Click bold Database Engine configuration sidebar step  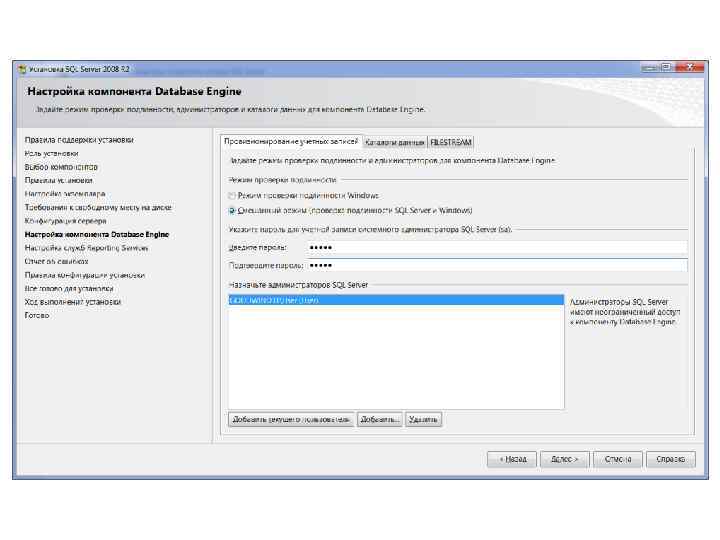pos(97,235)
